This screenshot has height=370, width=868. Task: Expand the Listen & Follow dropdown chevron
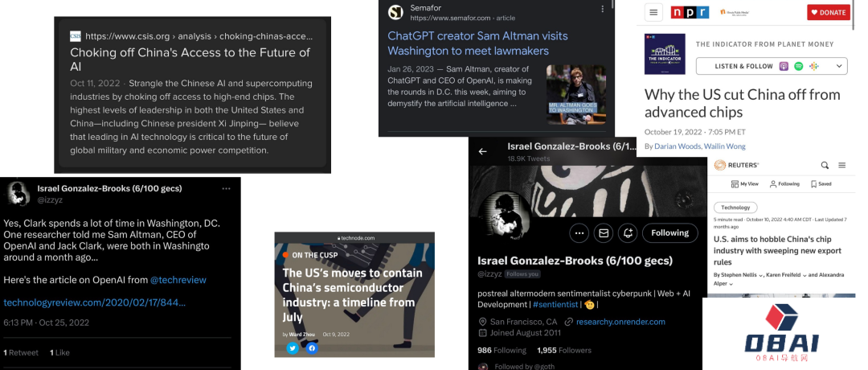pyautogui.click(x=839, y=66)
